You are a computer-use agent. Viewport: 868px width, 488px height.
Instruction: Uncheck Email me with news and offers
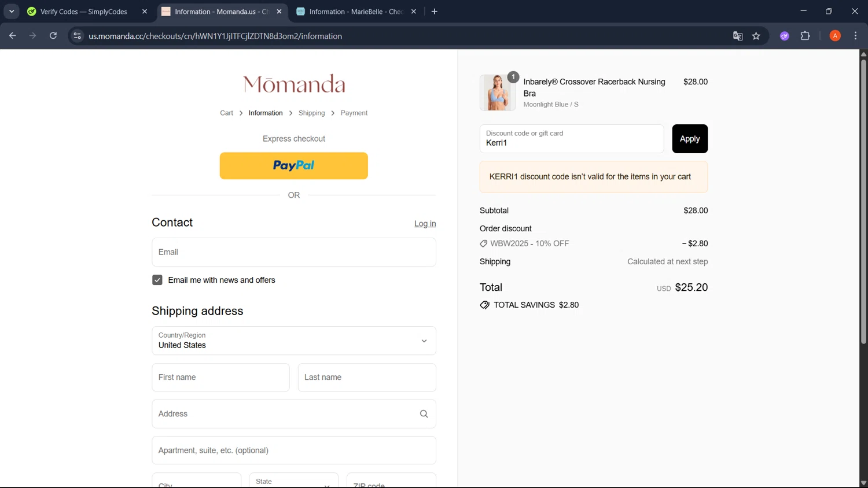157,280
